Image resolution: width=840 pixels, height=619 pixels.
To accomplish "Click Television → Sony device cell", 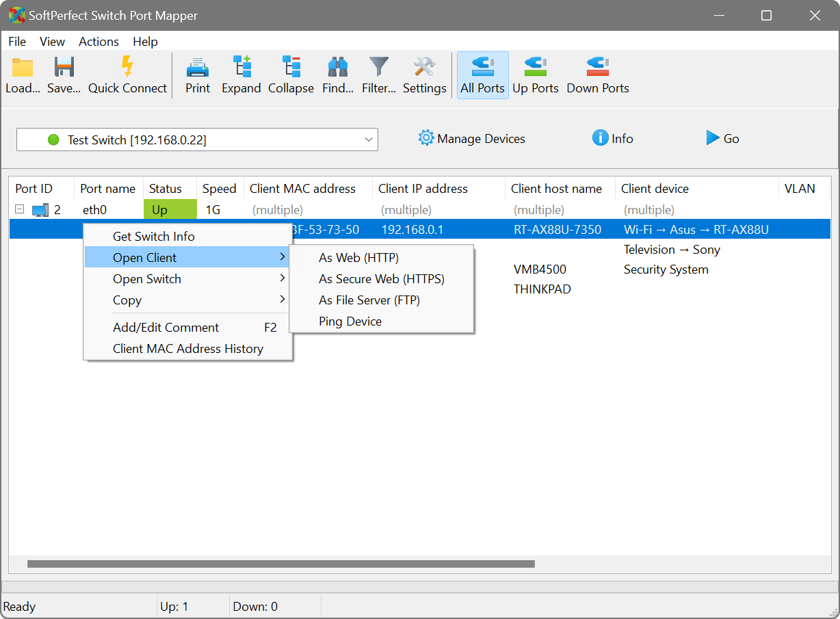I will pyautogui.click(x=672, y=250).
